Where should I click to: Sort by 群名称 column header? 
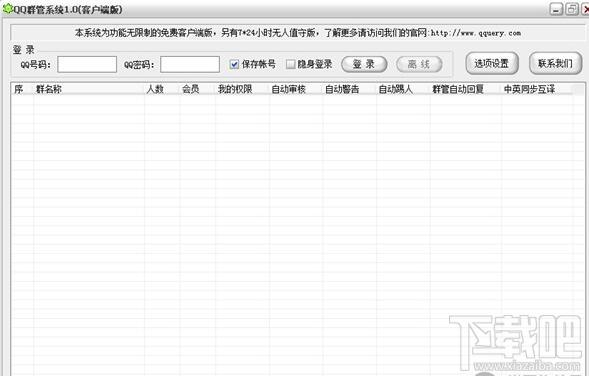tap(89, 89)
